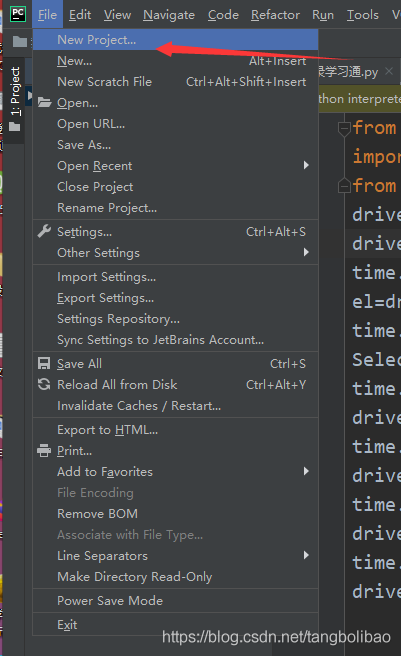Close the 学习通.py editor tab
Viewport: 401px width, 656px height.
tap(389, 71)
